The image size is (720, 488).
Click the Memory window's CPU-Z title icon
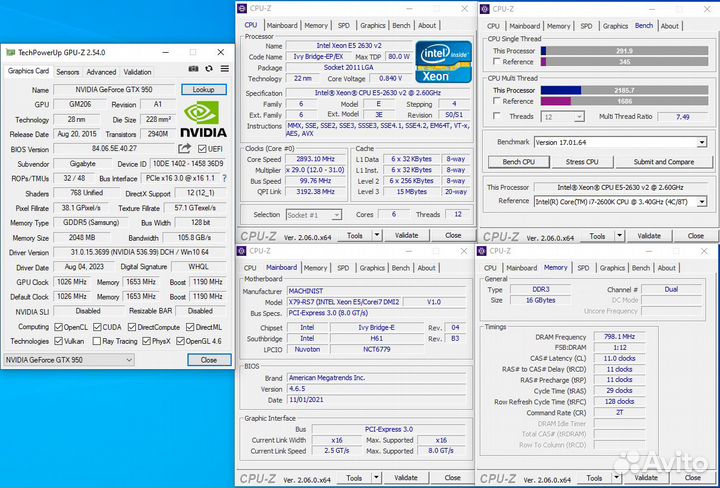click(x=482, y=251)
